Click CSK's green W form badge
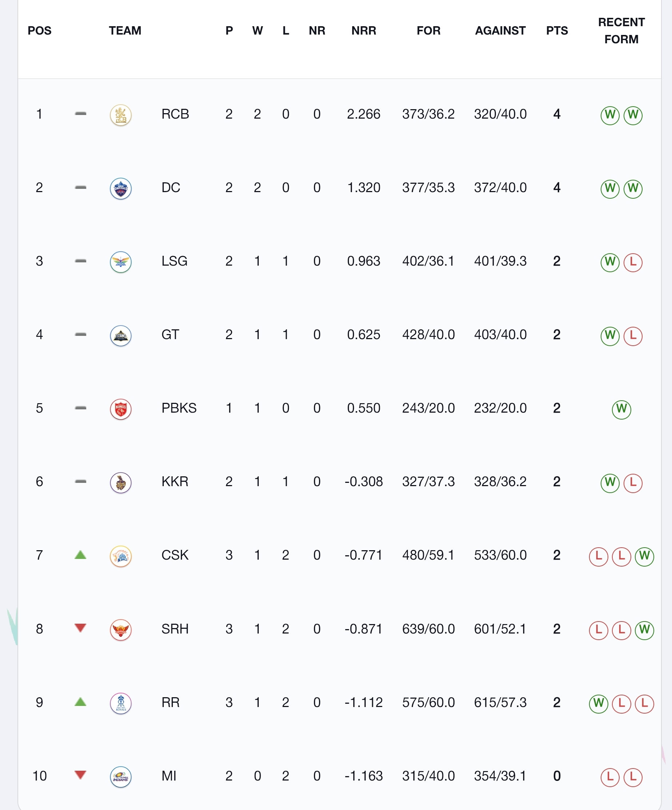This screenshot has height=810, width=672. point(645,556)
